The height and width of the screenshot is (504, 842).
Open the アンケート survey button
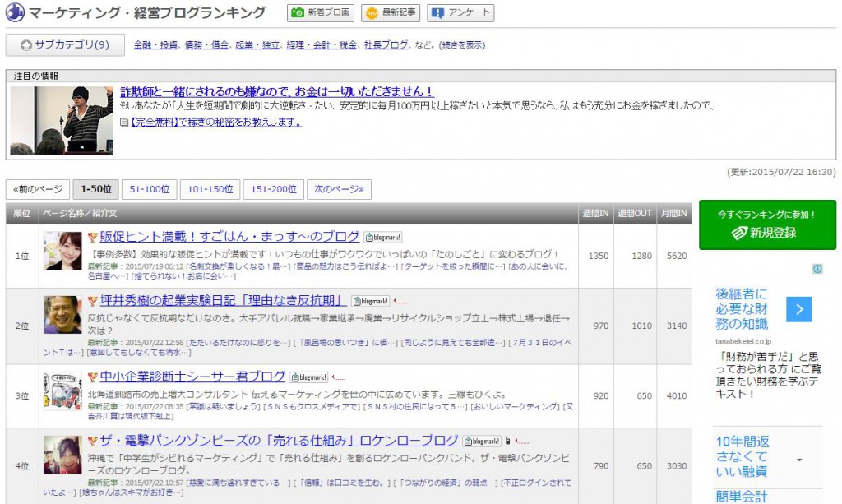point(460,12)
